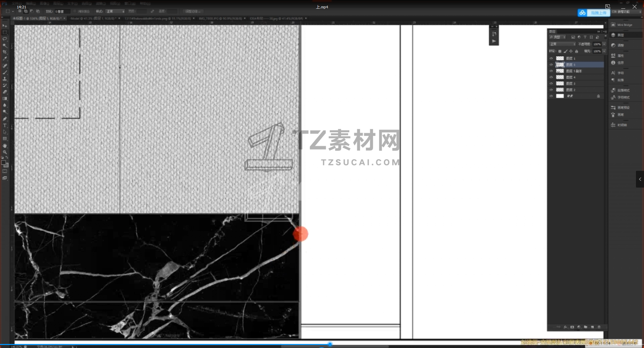Open the layer opacity slider dropdown

[604, 44]
